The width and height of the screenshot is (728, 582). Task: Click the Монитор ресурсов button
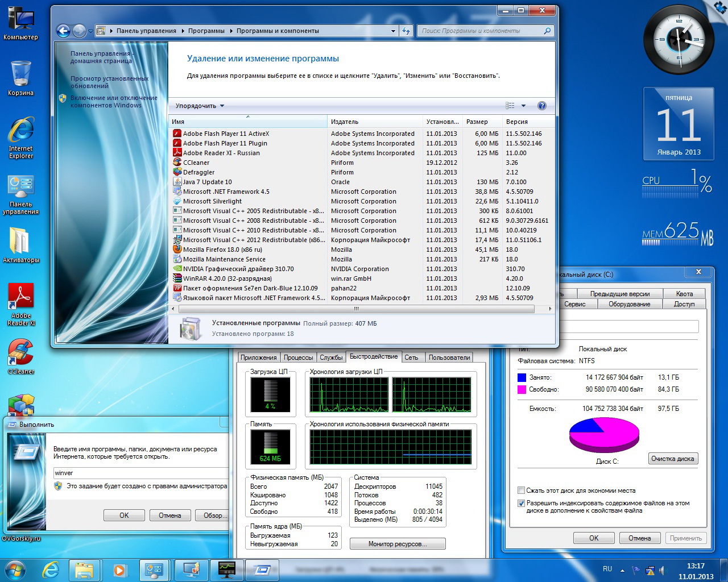tap(397, 544)
